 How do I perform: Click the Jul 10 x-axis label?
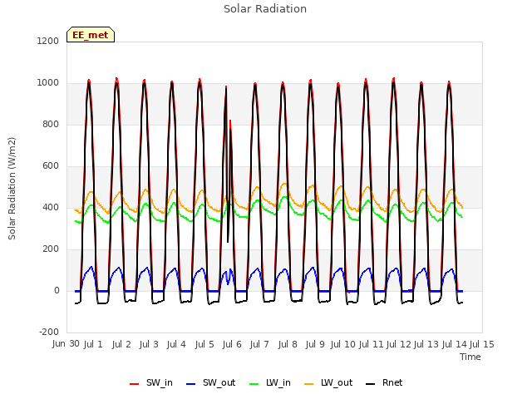pyautogui.click(x=342, y=344)
